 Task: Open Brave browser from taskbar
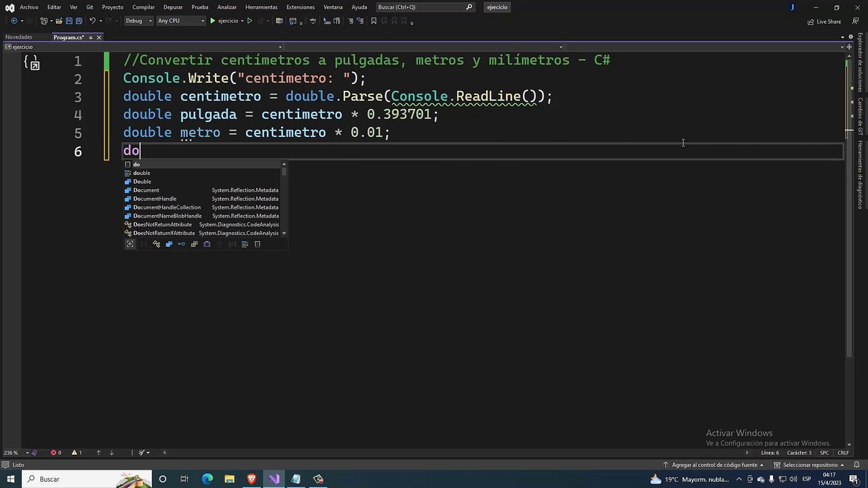pos(252,479)
